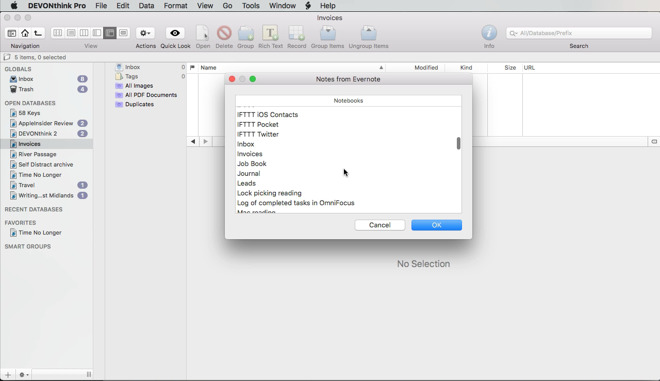Viewport: 660px width, 381px height.
Task: Open the Self Distract archive database
Action: 46,164
